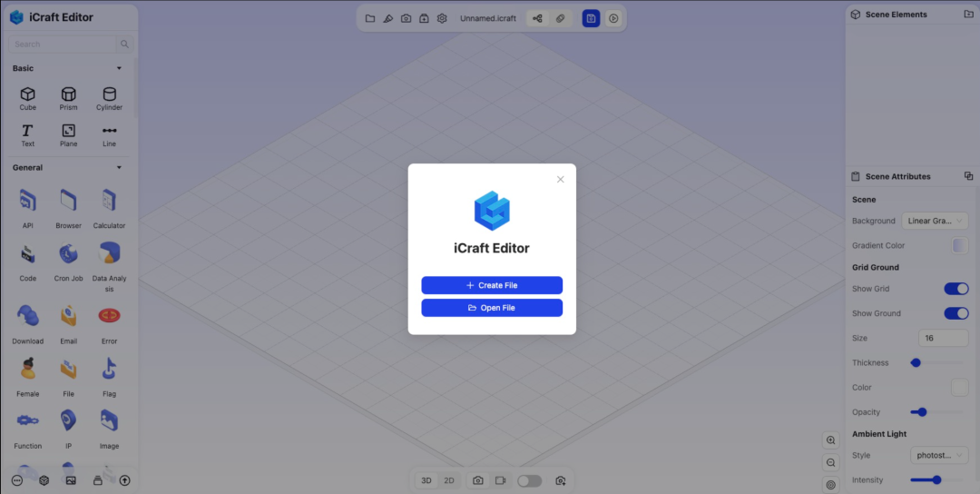Image resolution: width=980 pixels, height=494 pixels.
Task: Click the Thickness slider
Action: click(x=936, y=362)
